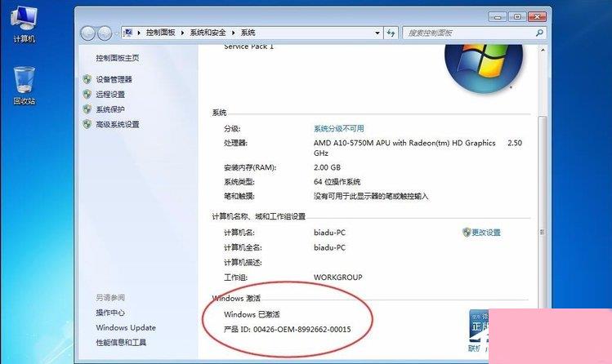
Task: Click the processor value AMD A10-5750M text
Action: coord(418,148)
